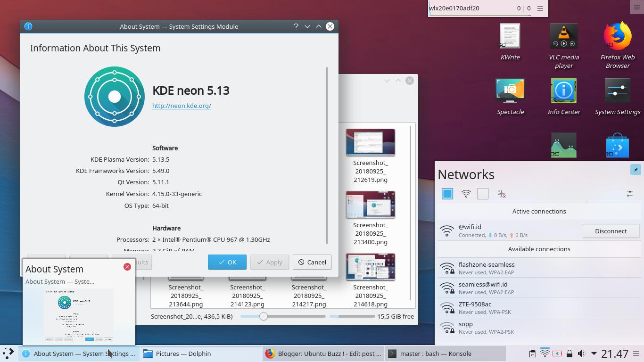The image size is (644, 362).
Task: Click the wlx20e0170adf20 network monitor label
Action: coord(454,8)
